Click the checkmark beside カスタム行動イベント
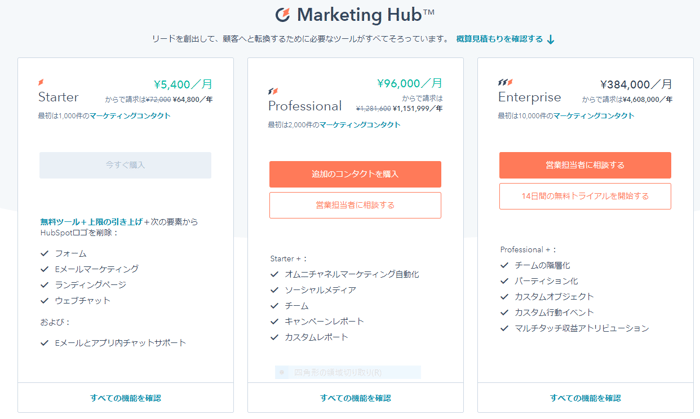This screenshot has height=419, width=700. 504,312
